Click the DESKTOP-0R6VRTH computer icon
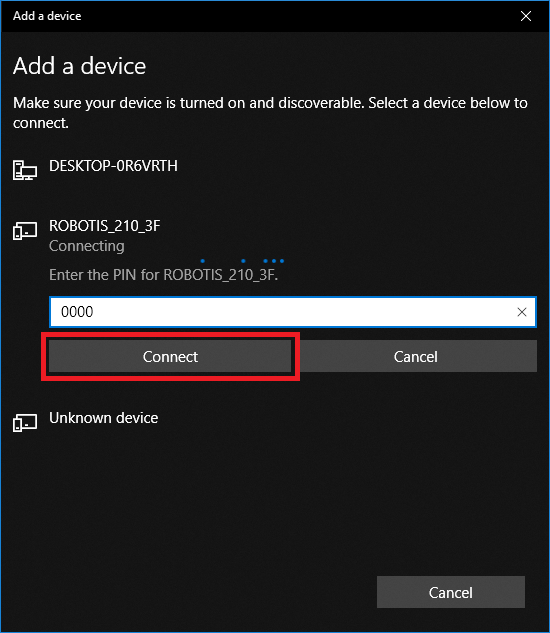The image size is (550, 633). tap(25, 170)
